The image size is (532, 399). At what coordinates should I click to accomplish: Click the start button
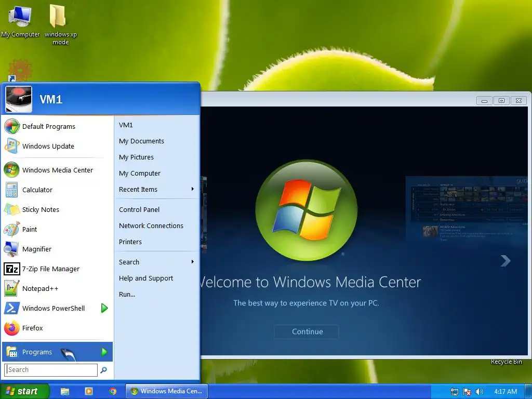[24, 391]
